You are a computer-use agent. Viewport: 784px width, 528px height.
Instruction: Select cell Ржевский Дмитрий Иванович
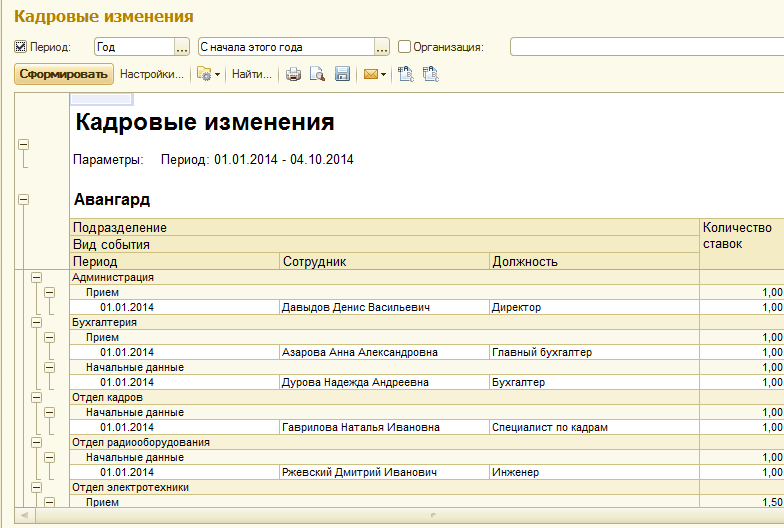click(x=384, y=472)
